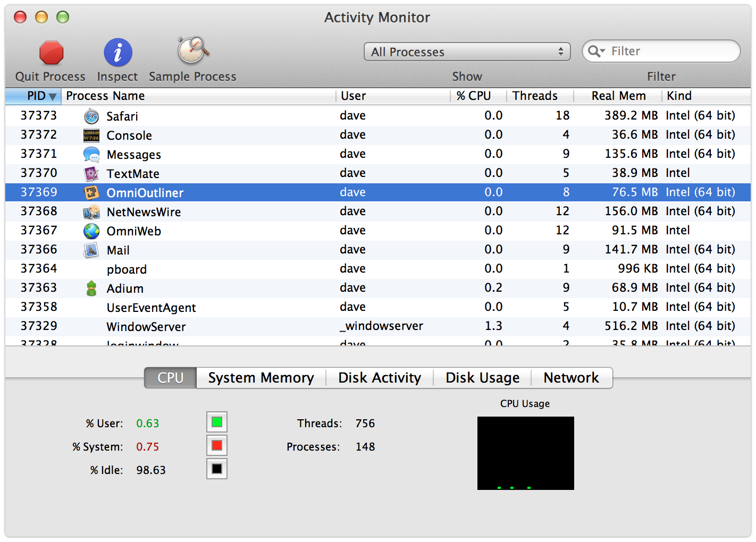756x542 pixels.
Task: Switch to the System Memory tab
Action: point(261,377)
